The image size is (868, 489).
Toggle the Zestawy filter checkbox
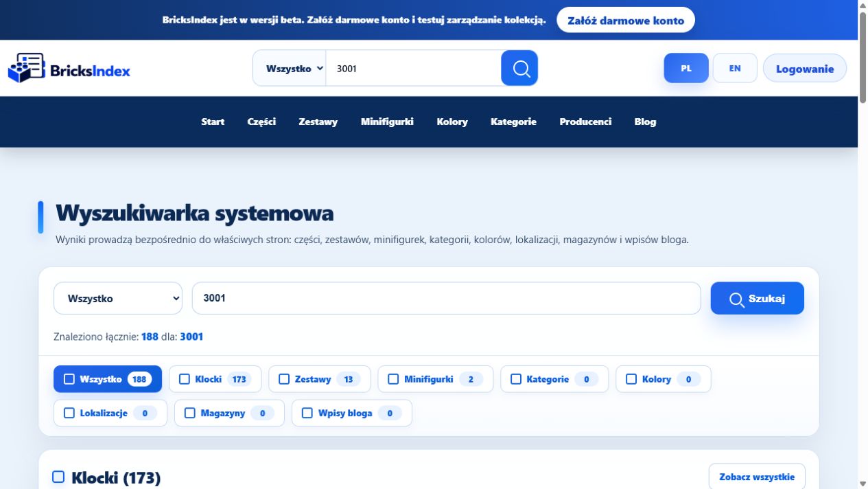point(284,379)
